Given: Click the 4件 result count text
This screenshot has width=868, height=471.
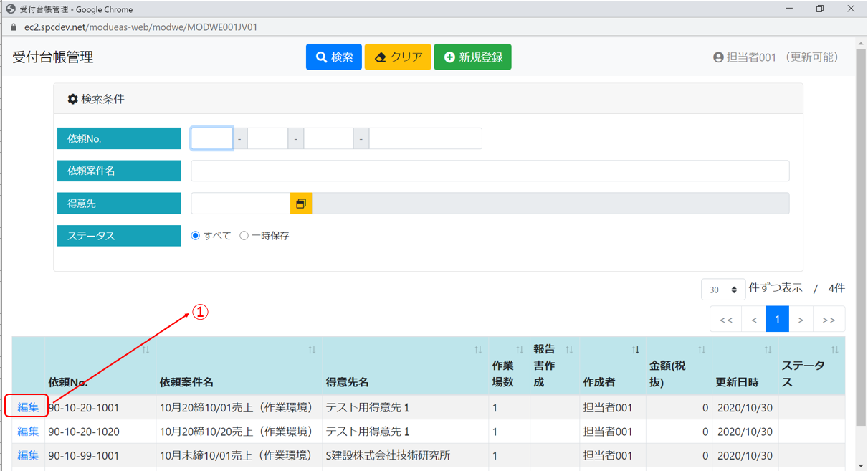Looking at the screenshot, I should [836, 288].
